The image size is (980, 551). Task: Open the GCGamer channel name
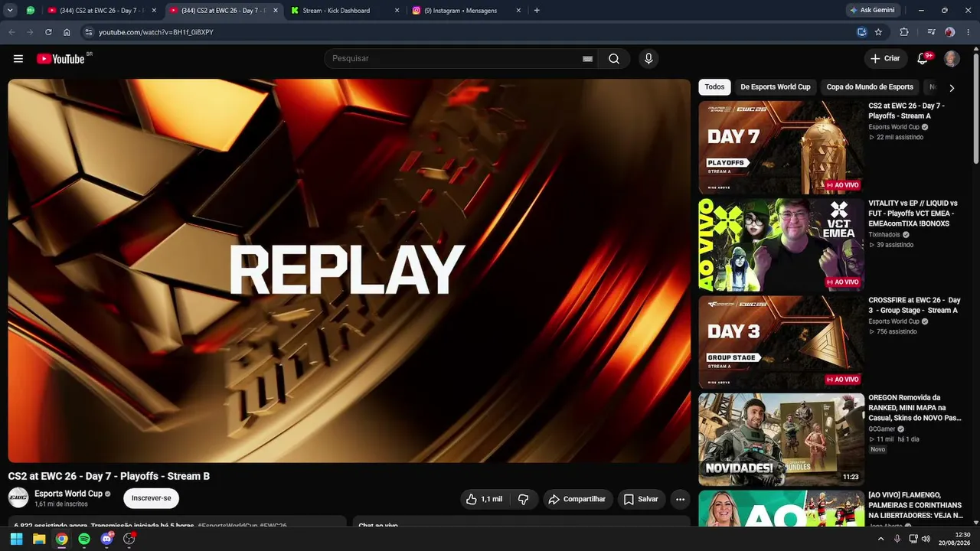tap(882, 429)
